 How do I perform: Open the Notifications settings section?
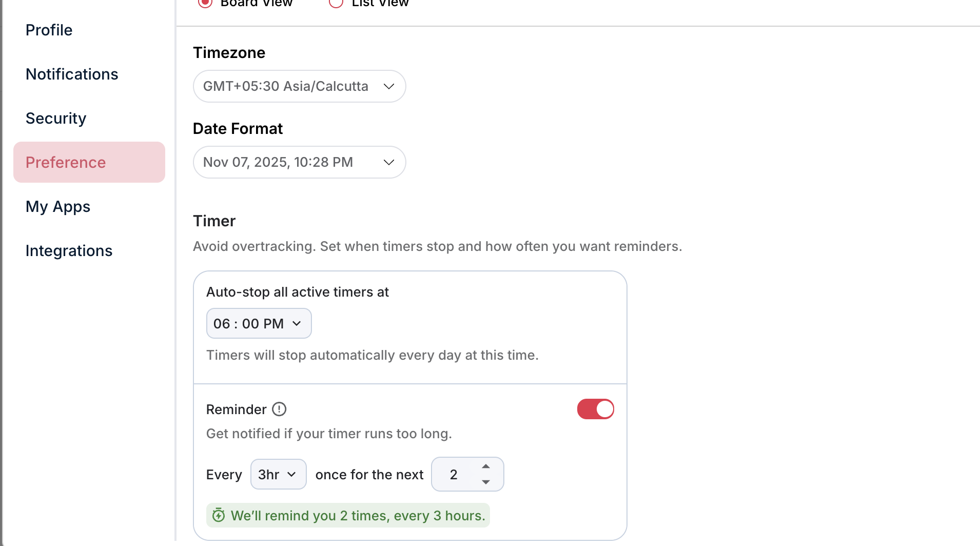[x=72, y=74]
